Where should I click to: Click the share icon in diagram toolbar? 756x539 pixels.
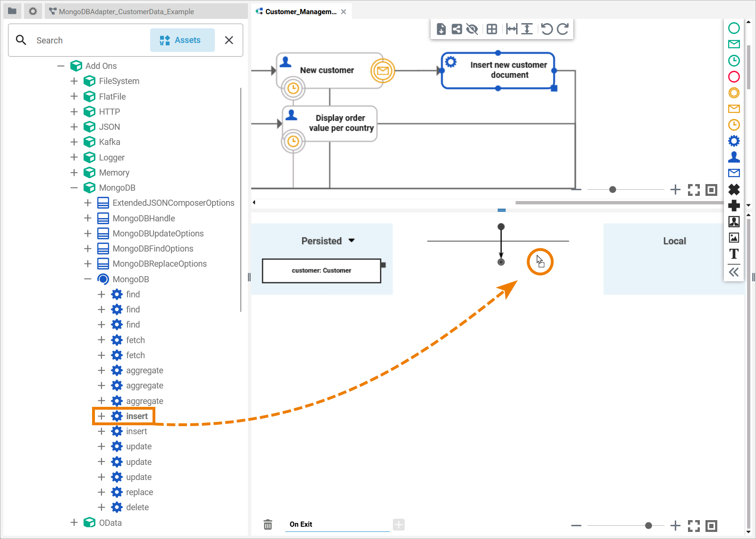click(x=457, y=29)
